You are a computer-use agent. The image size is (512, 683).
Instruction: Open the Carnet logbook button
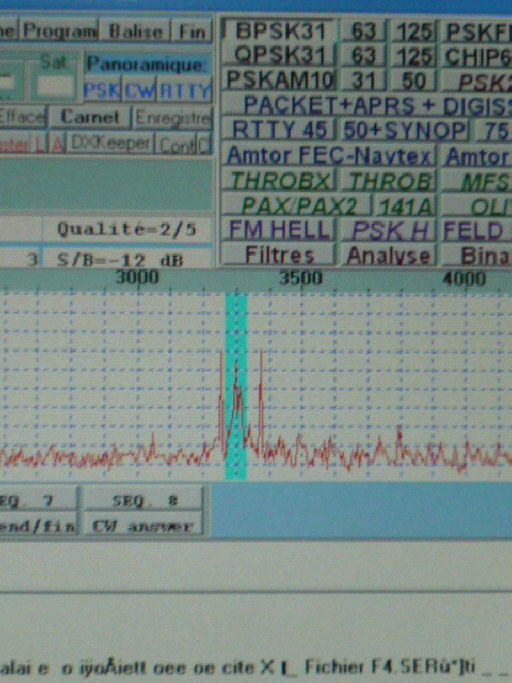pos(90,116)
